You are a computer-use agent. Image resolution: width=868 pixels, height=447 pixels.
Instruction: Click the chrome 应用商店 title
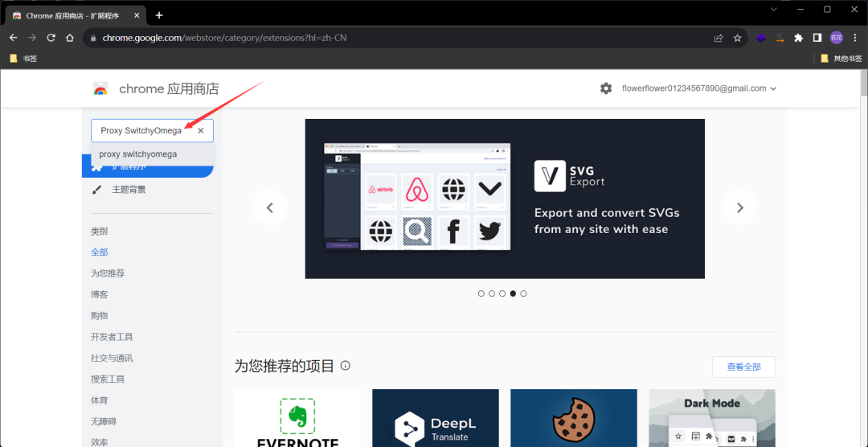(170, 88)
